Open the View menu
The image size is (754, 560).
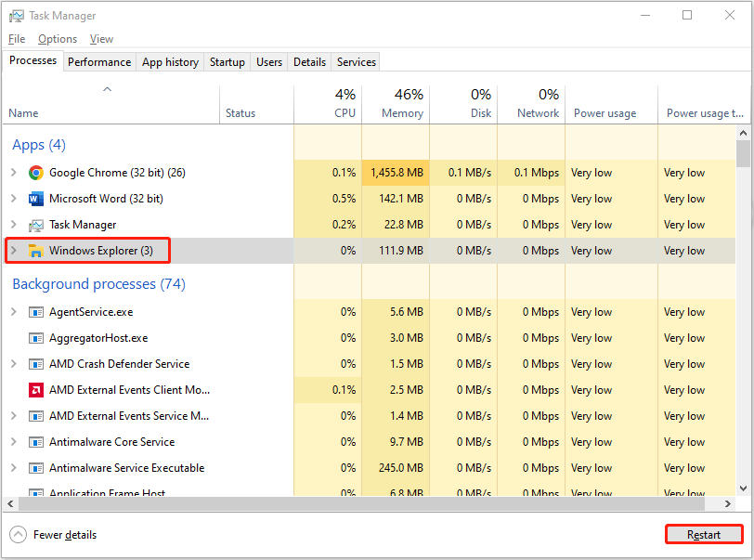pos(101,38)
